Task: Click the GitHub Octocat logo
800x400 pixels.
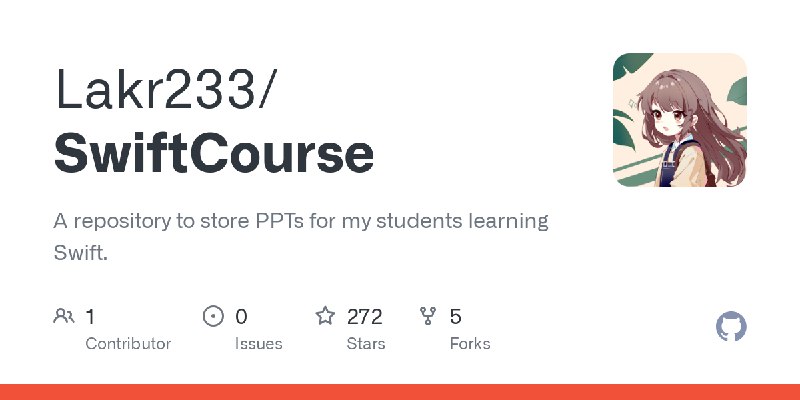Action: (732, 327)
